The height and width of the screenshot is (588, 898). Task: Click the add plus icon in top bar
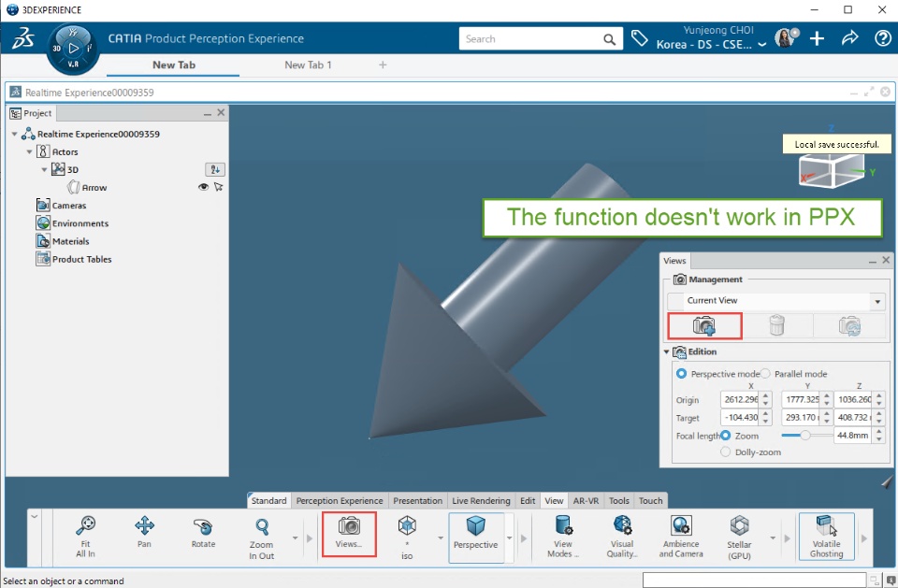click(817, 38)
